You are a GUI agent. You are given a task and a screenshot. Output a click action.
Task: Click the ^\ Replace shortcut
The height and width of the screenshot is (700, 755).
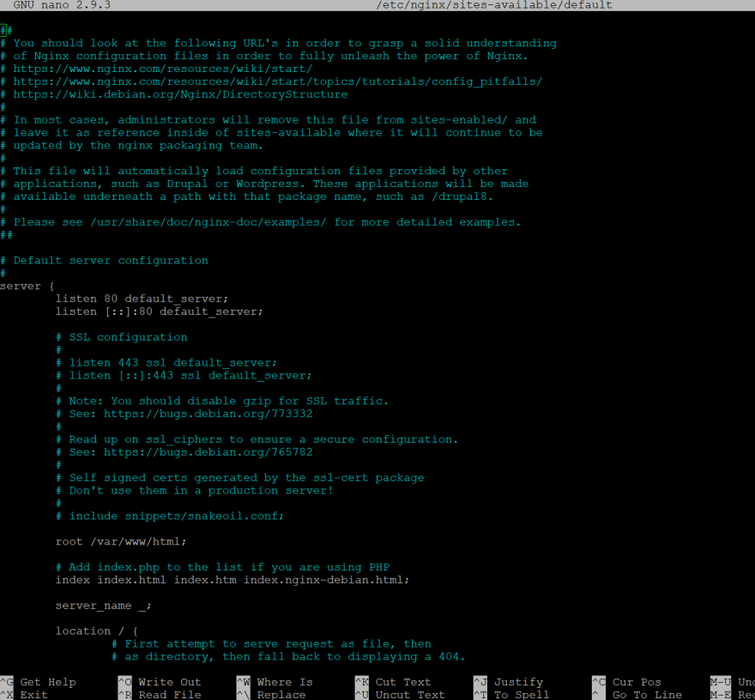click(x=271, y=695)
